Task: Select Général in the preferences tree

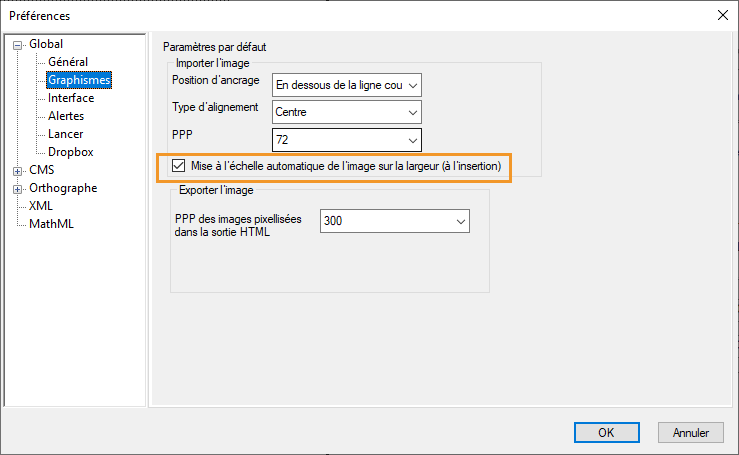Action: [67, 62]
